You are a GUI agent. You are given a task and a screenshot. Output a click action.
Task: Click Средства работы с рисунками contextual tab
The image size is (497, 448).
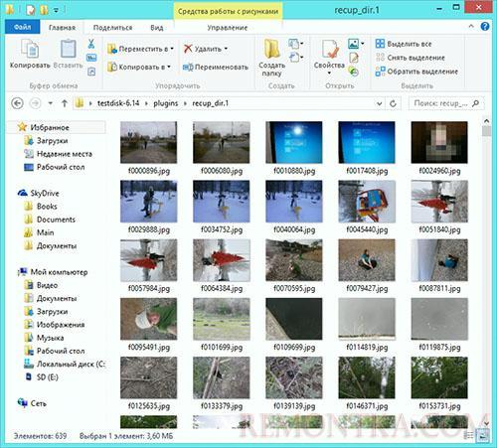click(x=228, y=11)
